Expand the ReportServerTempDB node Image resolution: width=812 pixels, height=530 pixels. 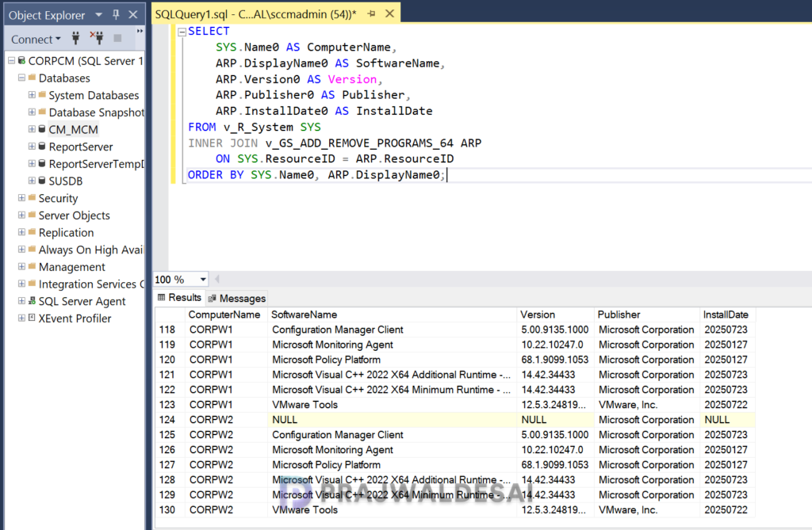point(32,163)
